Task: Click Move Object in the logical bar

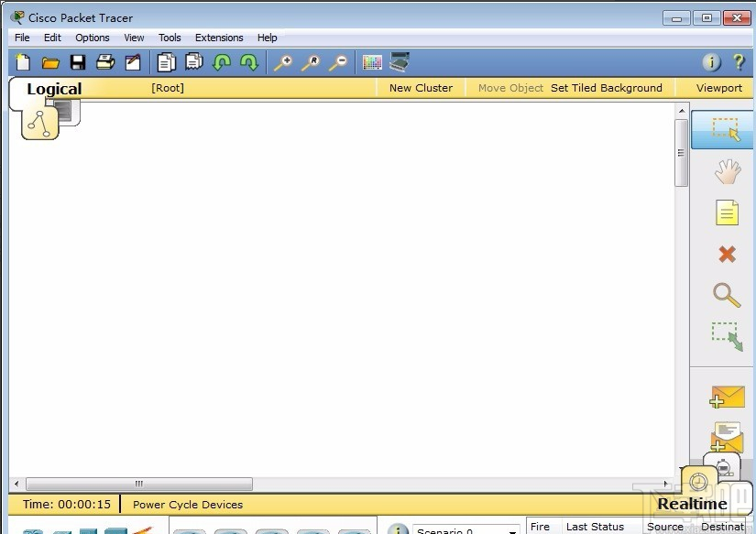Action: 510,88
